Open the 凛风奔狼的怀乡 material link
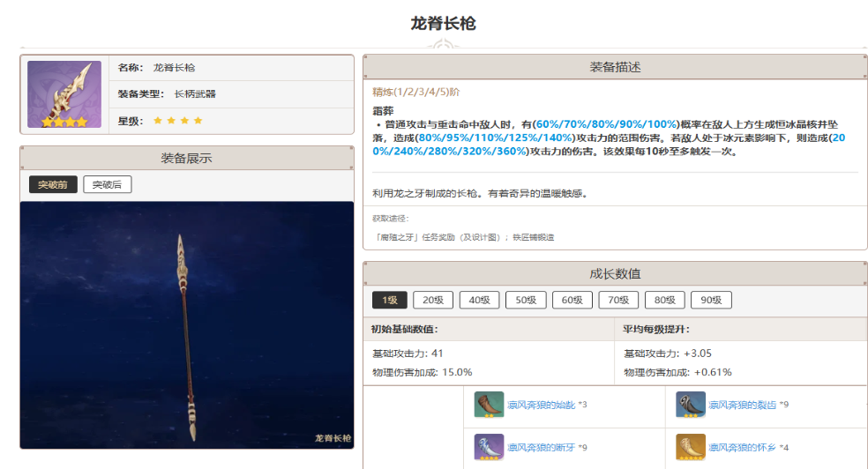The image size is (868, 469). [x=742, y=447]
